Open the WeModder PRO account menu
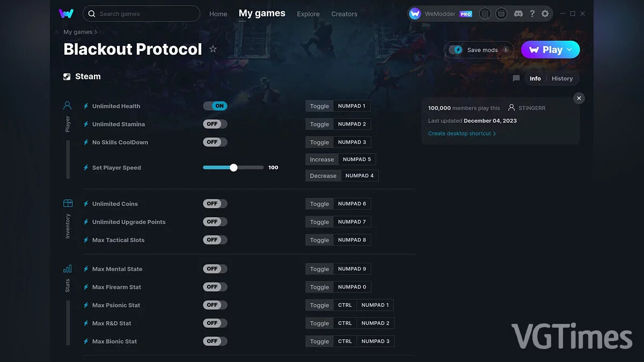 click(440, 14)
